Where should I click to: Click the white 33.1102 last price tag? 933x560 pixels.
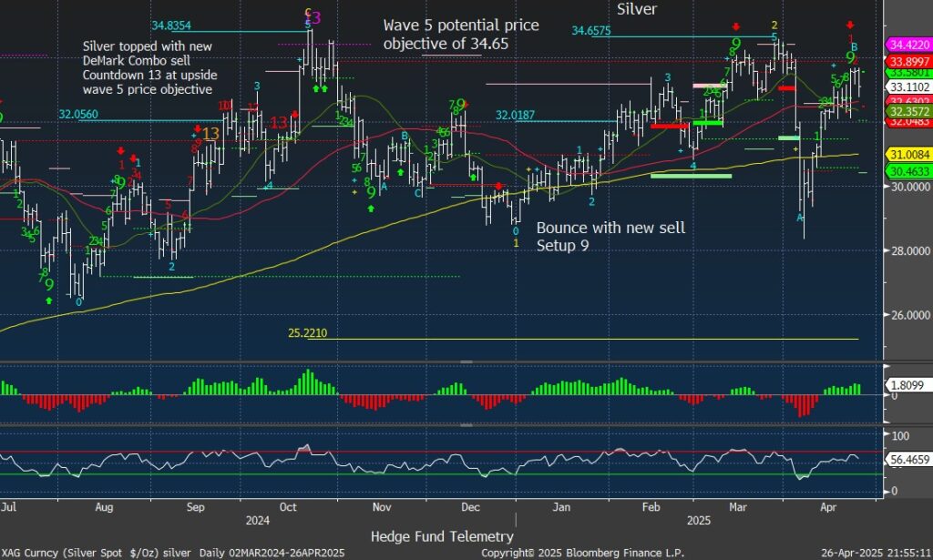point(907,87)
